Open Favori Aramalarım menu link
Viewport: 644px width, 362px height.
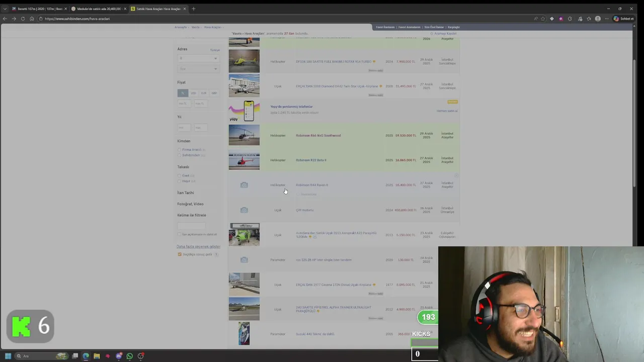(x=409, y=27)
